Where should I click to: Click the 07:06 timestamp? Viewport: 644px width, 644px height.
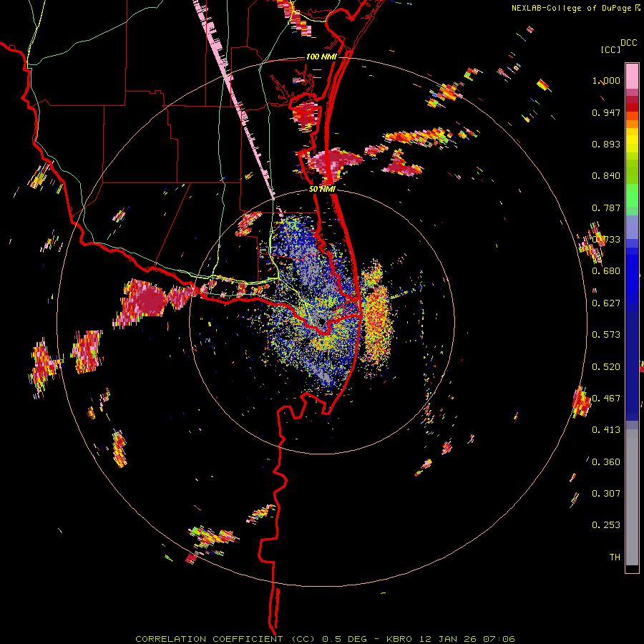(499, 639)
